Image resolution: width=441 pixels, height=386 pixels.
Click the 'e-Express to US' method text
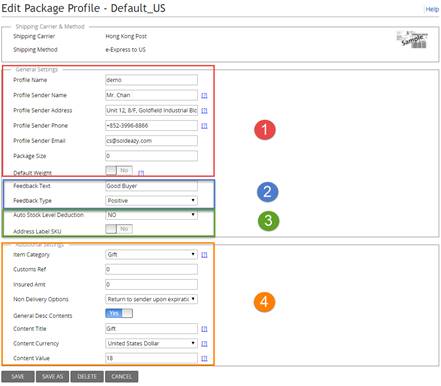(125, 50)
